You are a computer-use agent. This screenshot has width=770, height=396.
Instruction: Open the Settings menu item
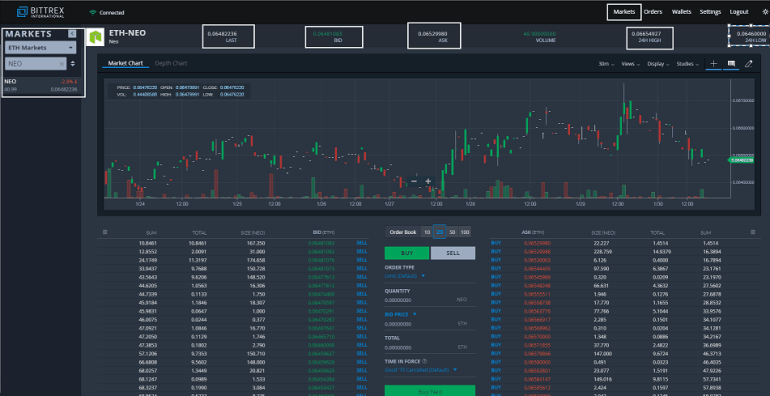[710, 12]
